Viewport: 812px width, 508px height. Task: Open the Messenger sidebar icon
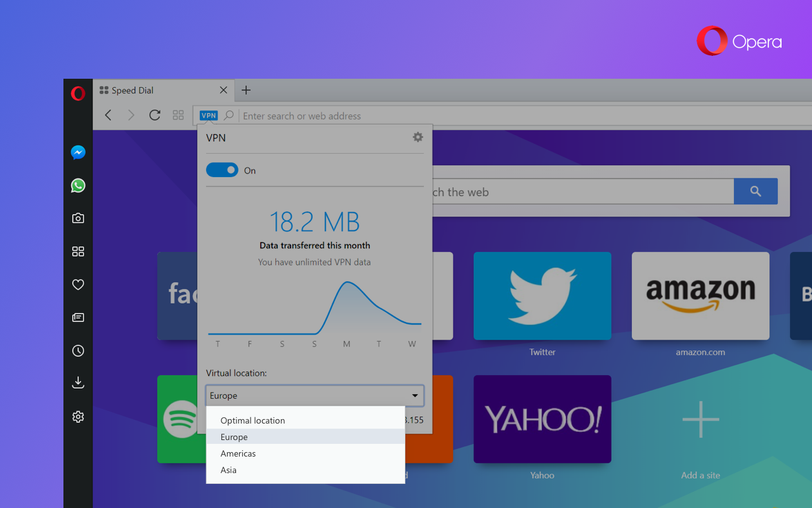pyautogui.click(x=78, y=152)
